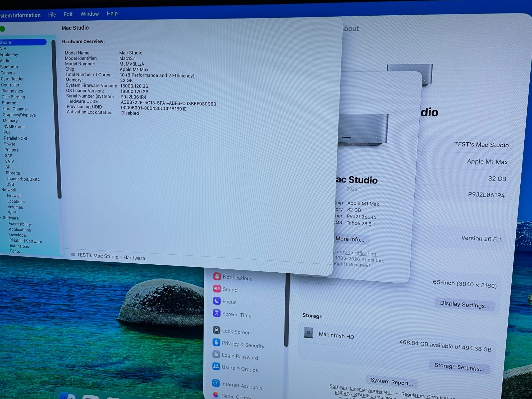Select Applications under Software
This screenshot has height=399, width=532.
[20, 230]
